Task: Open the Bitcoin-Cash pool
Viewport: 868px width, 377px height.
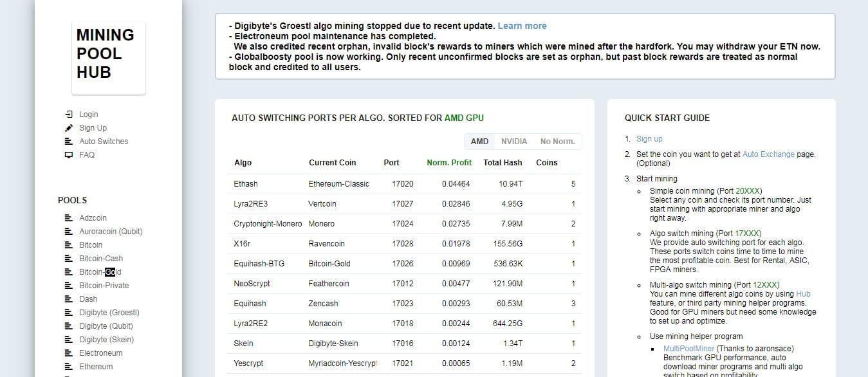Action: point(101,259)
